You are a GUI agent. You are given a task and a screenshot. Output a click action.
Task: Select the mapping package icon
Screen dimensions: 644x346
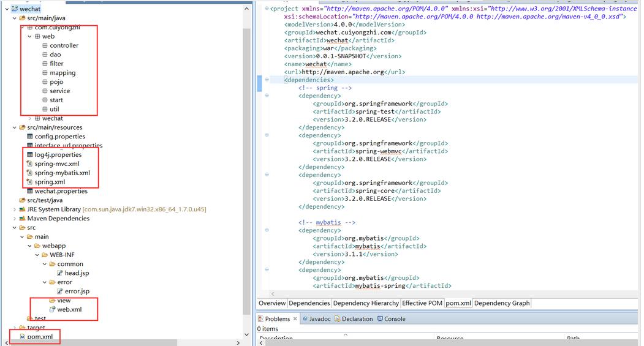click(45, 73)
